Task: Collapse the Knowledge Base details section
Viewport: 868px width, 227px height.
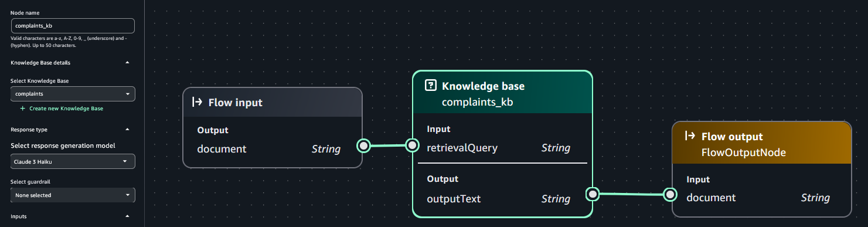Action: [128, 62]
